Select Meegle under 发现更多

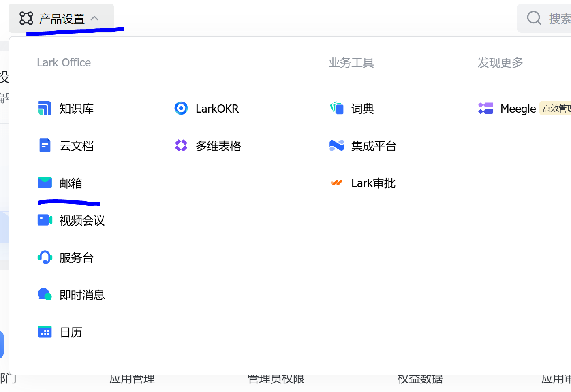pyautogui.click(x=518, y=109)
